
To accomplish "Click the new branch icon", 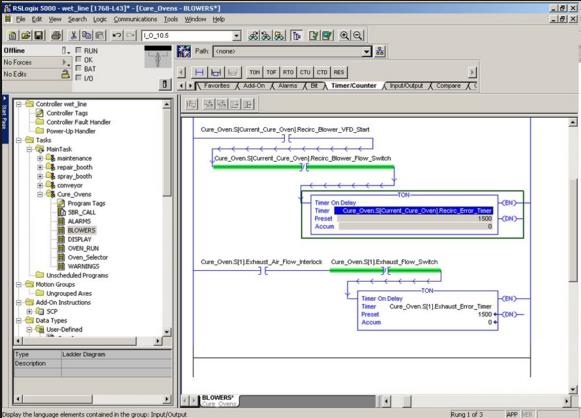I will 216,72.
